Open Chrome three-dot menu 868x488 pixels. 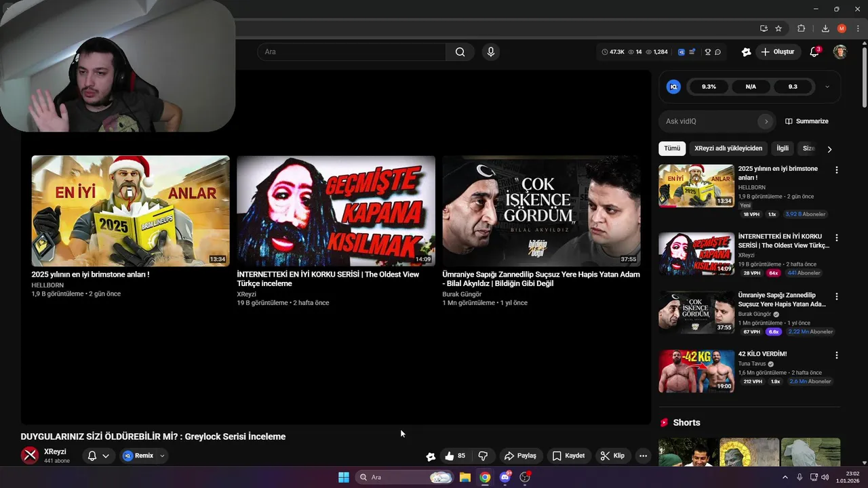click(x=859, y=28)
